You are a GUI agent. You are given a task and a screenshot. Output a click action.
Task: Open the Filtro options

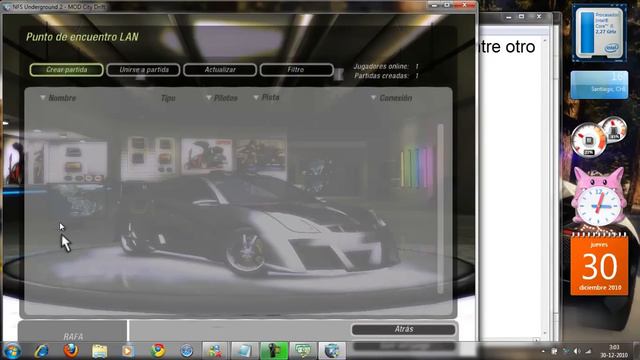(296, 70)
